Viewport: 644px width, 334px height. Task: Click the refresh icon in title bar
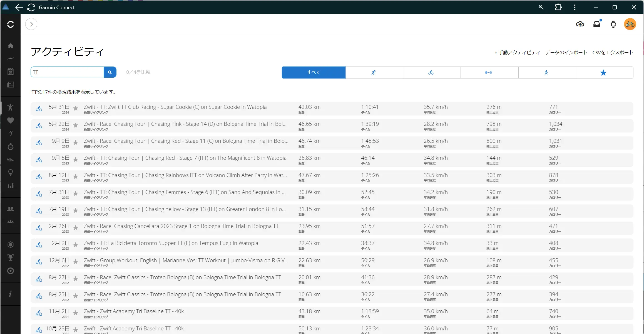pos(31,7)
